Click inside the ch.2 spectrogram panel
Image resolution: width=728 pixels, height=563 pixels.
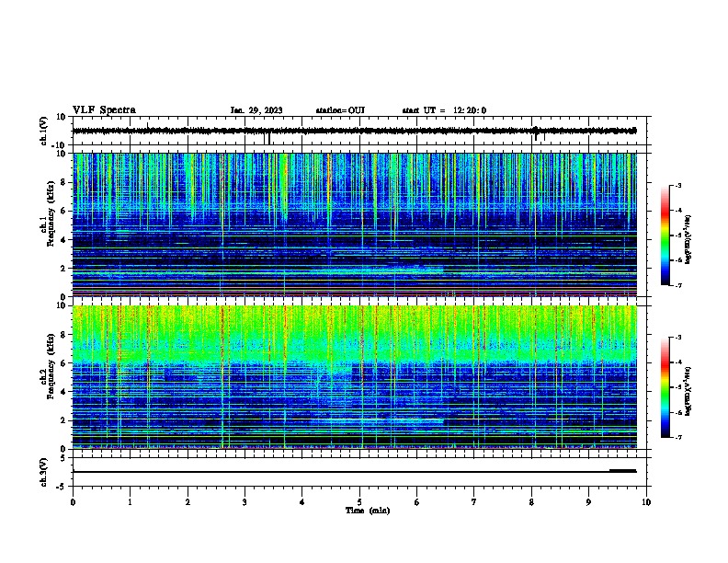tap(355, 377)
